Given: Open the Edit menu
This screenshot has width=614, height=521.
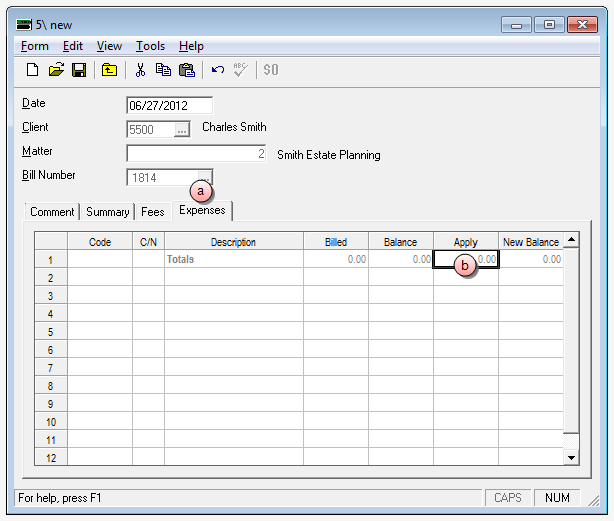Looking at the screenshot, I should tap(73, 46).
